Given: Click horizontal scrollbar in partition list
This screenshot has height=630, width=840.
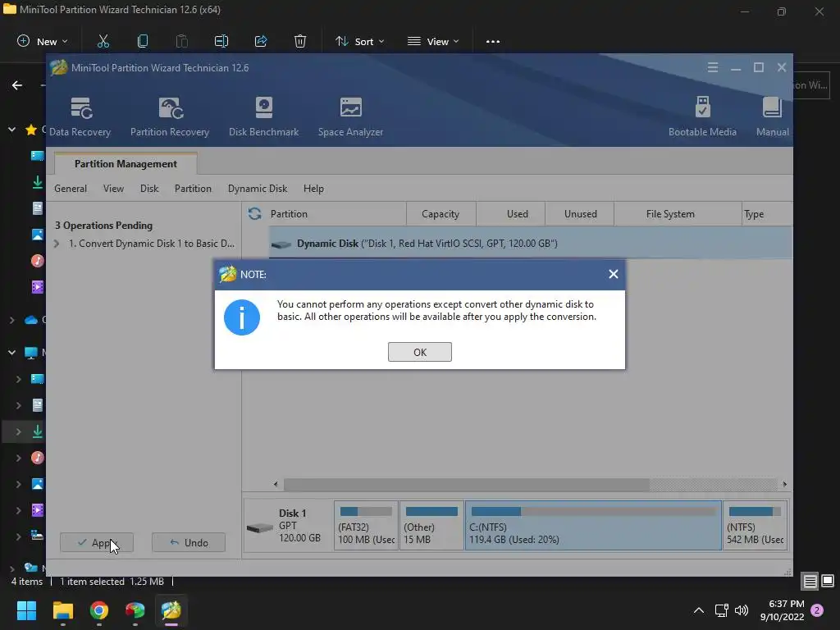Looking at the screenshot, I should (x=467, y=484).
